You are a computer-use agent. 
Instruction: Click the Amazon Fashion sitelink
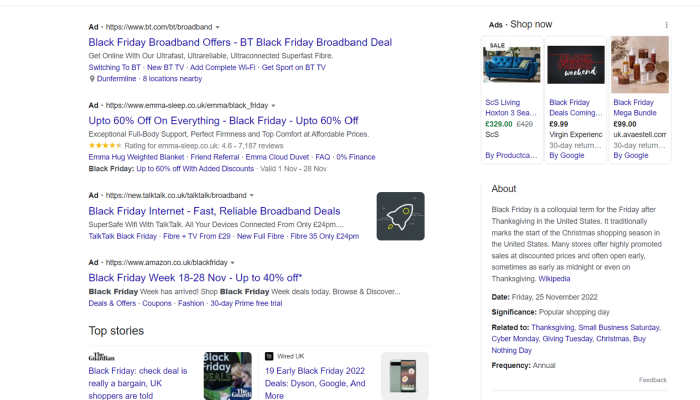click(191, 303)
